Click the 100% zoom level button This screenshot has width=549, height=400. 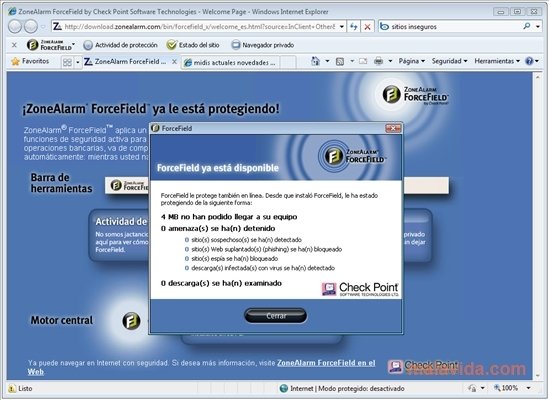coord(506,388)
